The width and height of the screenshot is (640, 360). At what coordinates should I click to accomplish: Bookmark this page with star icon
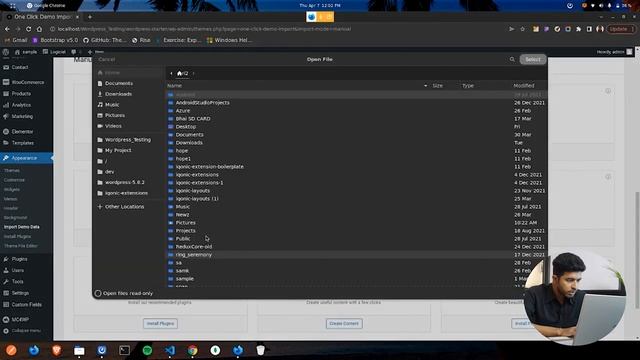pos(522,29)
